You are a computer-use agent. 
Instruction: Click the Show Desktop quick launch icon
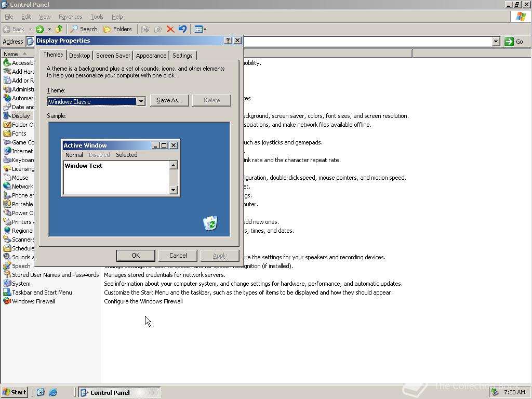point(41,392)
